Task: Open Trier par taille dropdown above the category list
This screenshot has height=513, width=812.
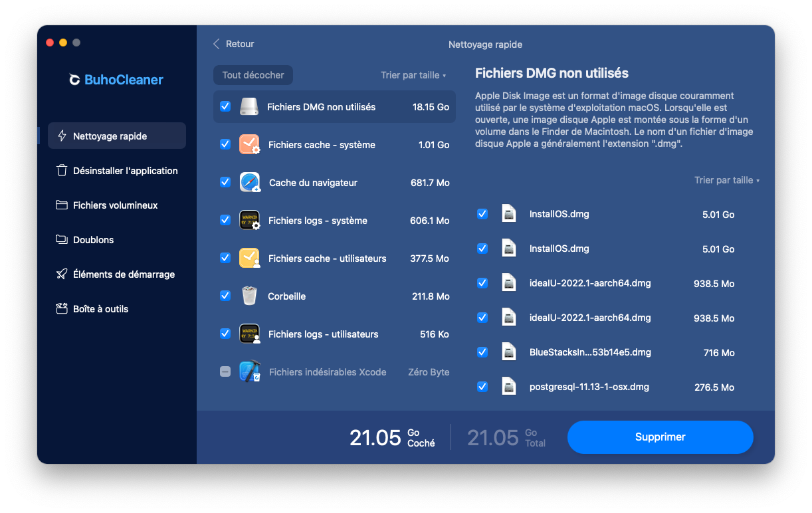Action: tap(413, 75)
